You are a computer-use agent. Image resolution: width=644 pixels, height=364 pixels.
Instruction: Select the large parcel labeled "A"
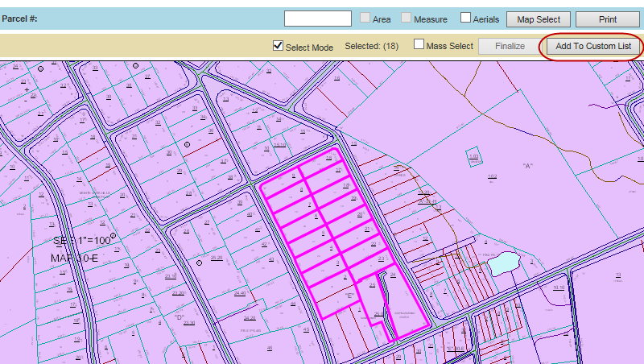528,166
